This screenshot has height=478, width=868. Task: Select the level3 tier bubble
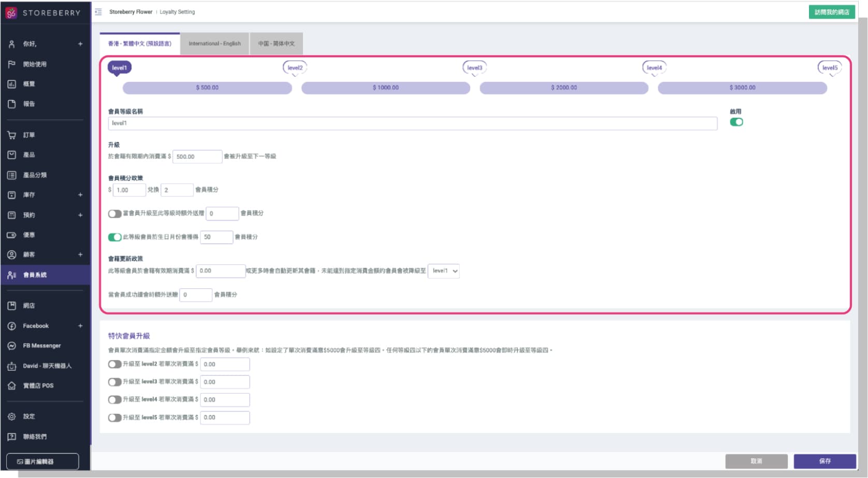tap(474, 68)
